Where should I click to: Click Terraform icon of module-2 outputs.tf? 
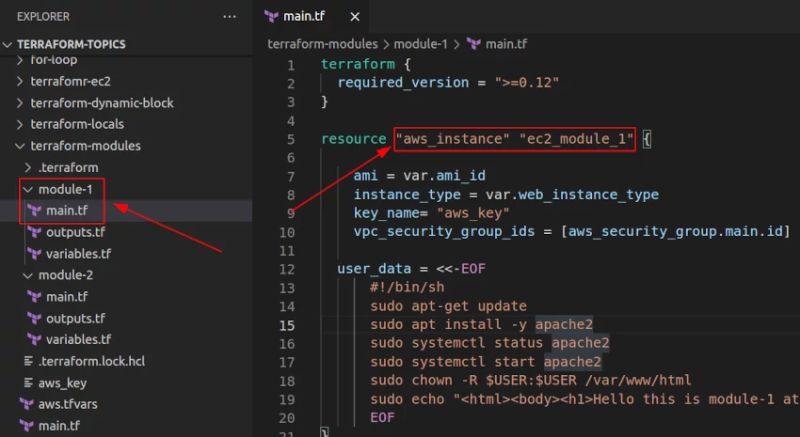pos(34,319)
